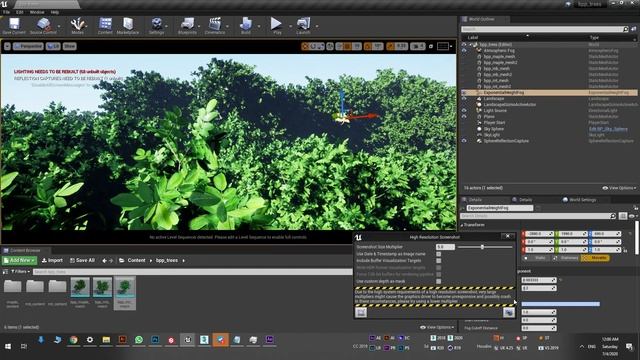The image size is (640, 360).
Task: Toggle visibility of Plane actor
Action: [x=464, y=116]
